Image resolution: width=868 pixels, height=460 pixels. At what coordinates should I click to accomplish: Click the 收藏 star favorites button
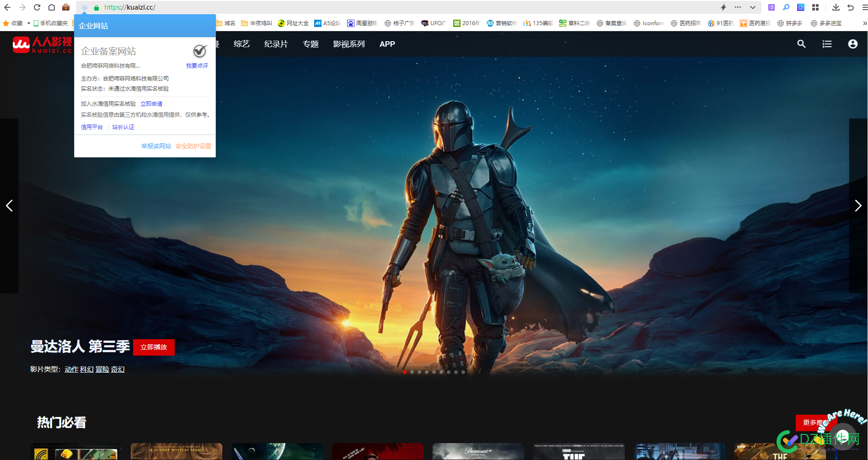(13, 23)
